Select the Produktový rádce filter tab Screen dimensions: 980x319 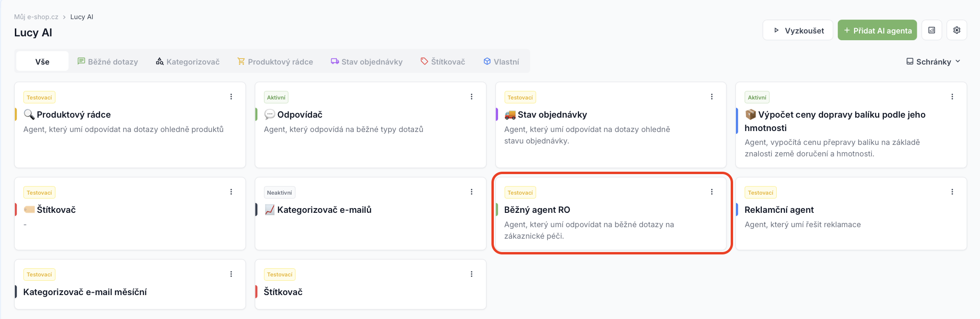(275, 62)
